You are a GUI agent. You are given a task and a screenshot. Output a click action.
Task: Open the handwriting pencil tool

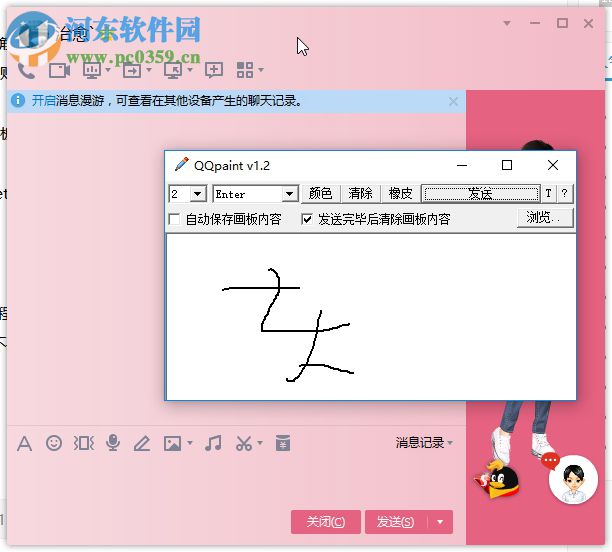click(142, 443)
